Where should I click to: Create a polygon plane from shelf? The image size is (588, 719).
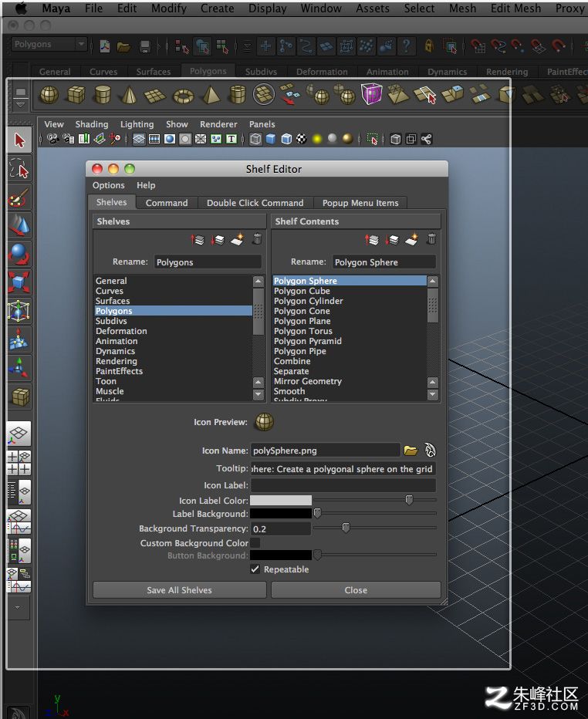point(155,96)
